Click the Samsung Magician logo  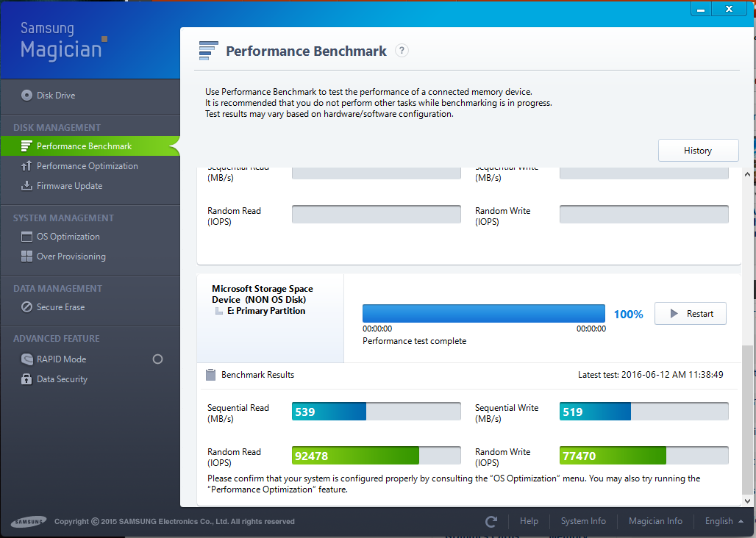pos(63,41)
